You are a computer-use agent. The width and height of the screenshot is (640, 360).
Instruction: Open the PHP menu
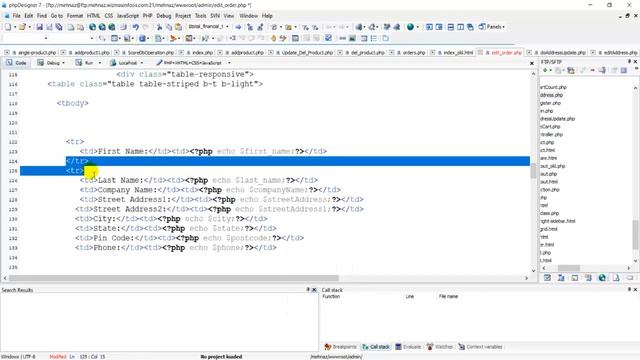(x=147, y=16)
